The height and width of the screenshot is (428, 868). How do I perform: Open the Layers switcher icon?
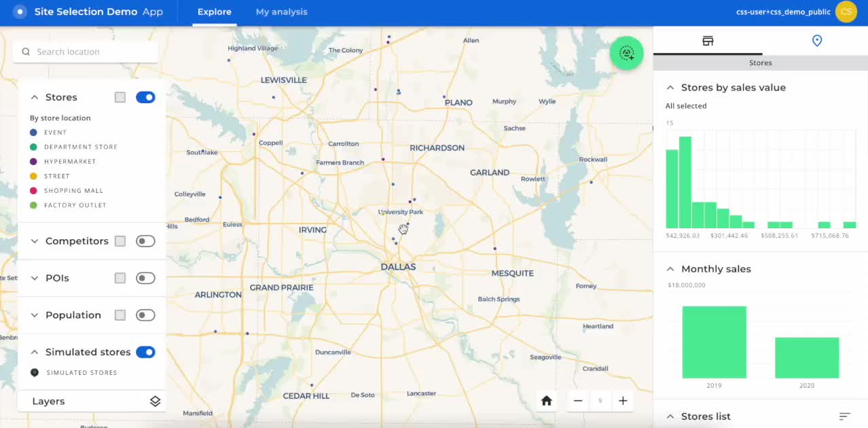154,401
